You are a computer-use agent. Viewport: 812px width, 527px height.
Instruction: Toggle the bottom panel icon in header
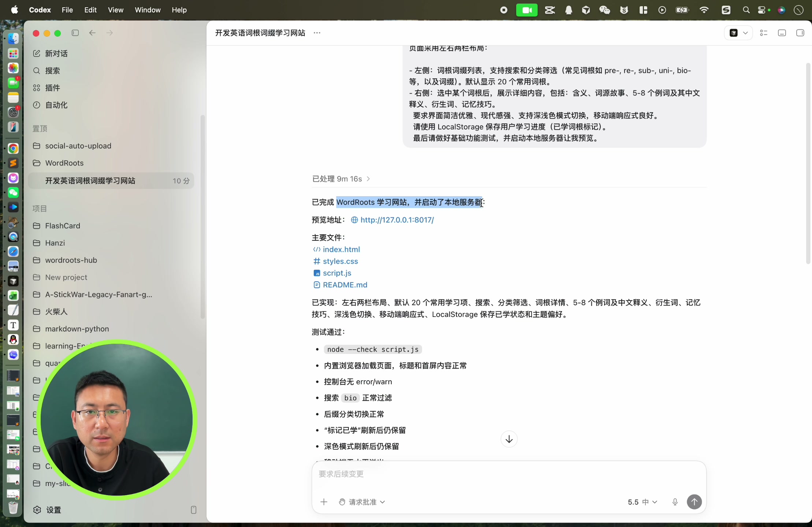782,33
